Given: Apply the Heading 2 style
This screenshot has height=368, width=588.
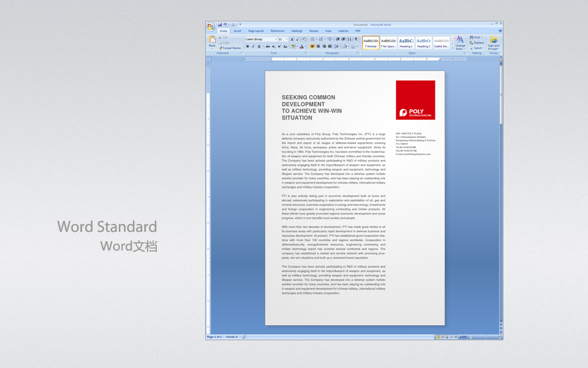Looking at the screenshot, I should pyautogui.click(x=423, y=43).
